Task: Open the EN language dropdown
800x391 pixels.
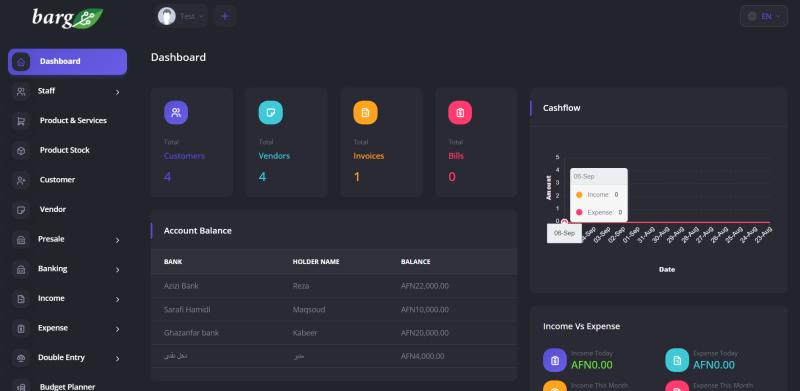Action: pos(764,16)
